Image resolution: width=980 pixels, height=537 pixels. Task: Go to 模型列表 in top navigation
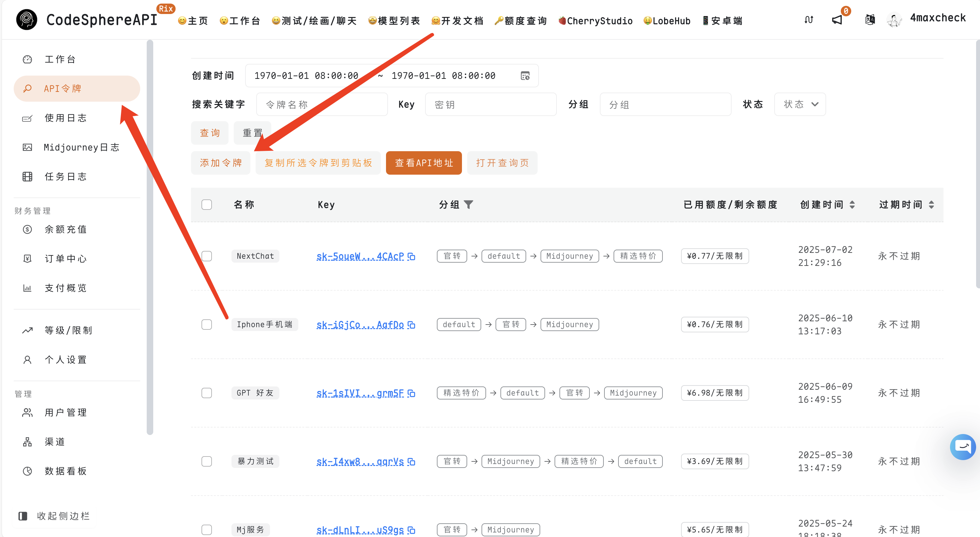tap(394, 21)
